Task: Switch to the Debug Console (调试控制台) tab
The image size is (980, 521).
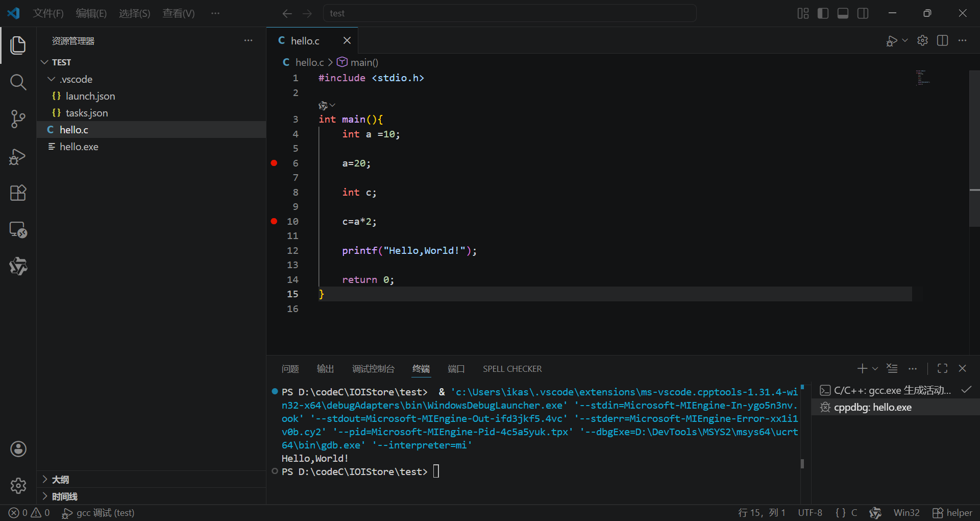Action: (x=373, y=369)
